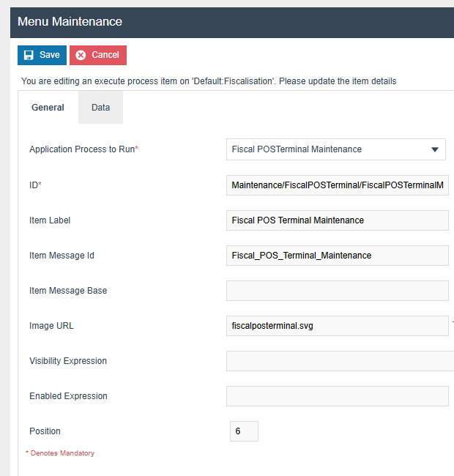454x476 pixels.
Task: Click the editing 'Default:Fiscalisation' info message
Action: click(209, 81)
